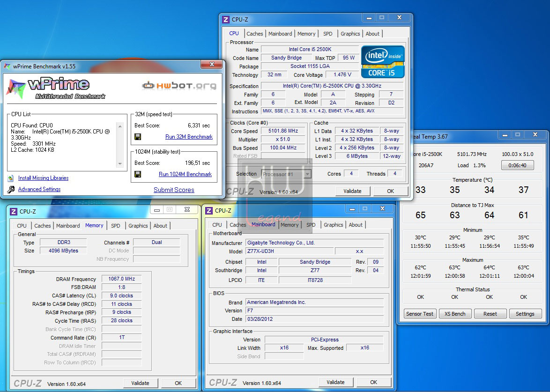Click Reset button in Real Temp
This screenshot has height=392, width=550.
(x=490, y=314)
